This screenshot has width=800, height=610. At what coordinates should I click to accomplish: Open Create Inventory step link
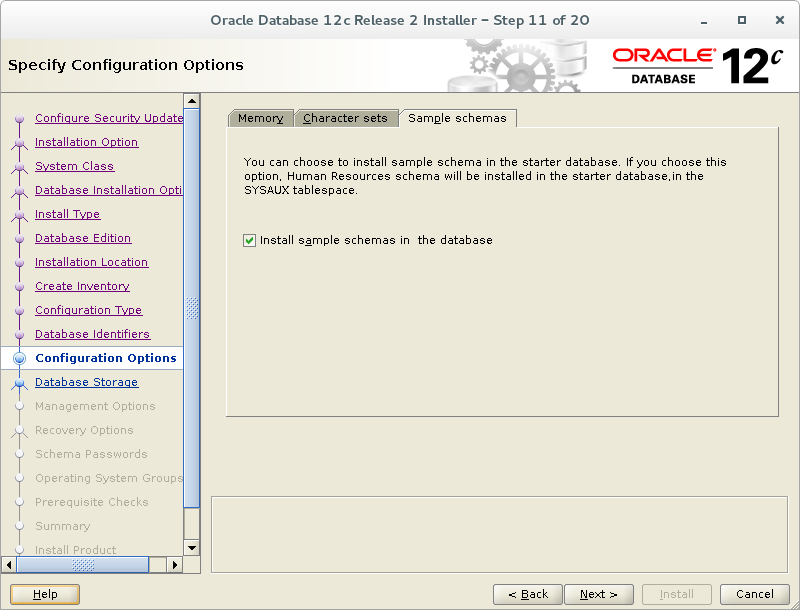click(x=82, y=286)
